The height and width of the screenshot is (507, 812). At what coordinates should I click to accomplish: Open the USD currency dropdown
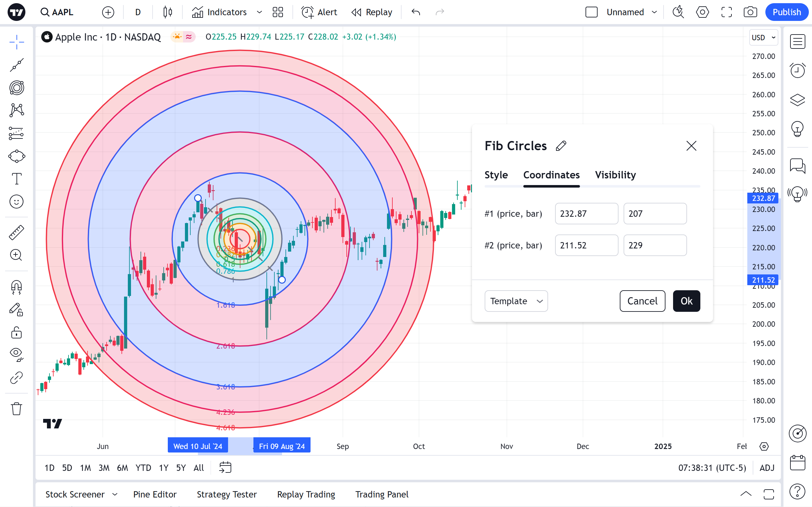763,38
